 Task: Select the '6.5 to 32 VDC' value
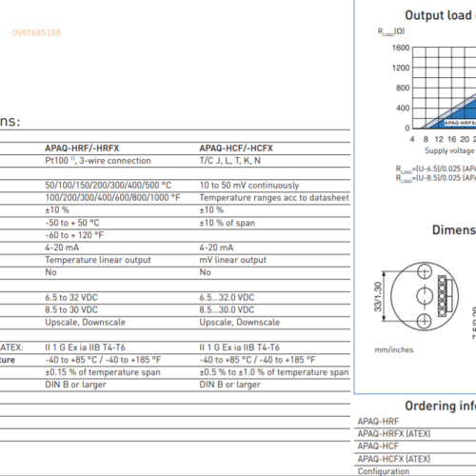coord(71,297)
